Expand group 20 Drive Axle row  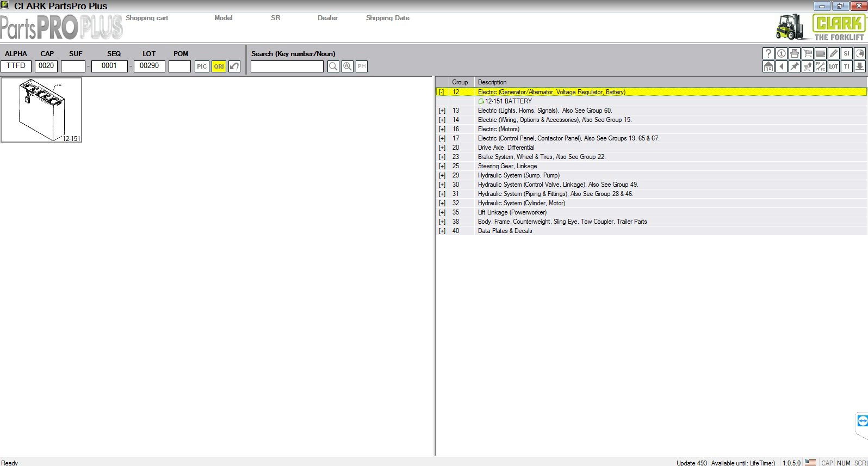click(x=442, y=148)
